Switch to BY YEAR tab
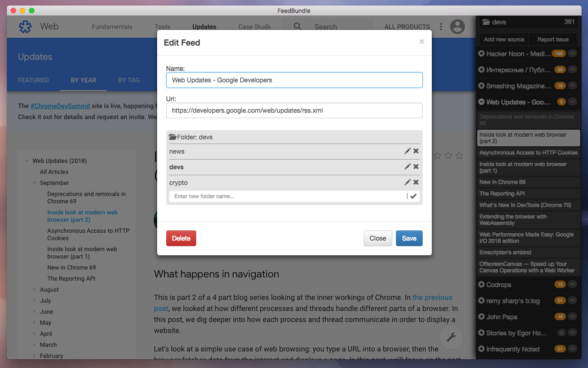 point(84,80)
